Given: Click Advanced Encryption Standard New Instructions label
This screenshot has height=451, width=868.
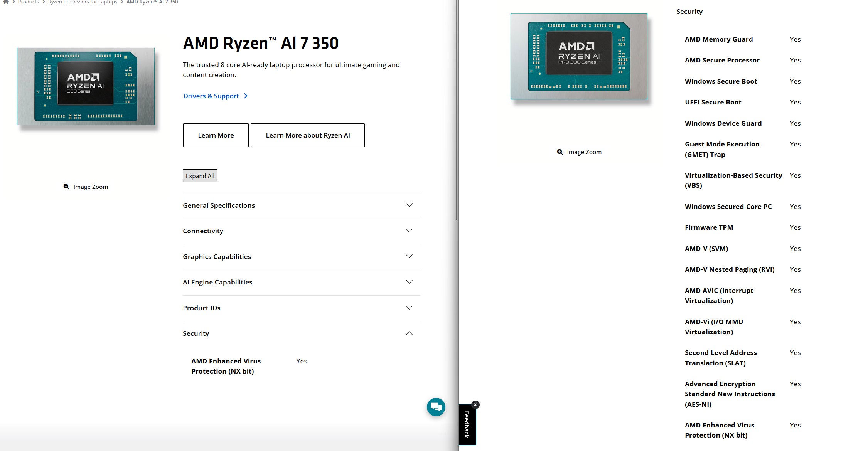Looking at the screenshot, I should [730, 394].
